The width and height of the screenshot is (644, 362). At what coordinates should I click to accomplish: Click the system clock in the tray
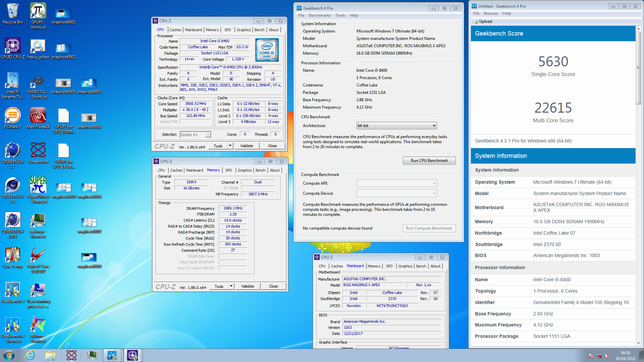[625, 355]
